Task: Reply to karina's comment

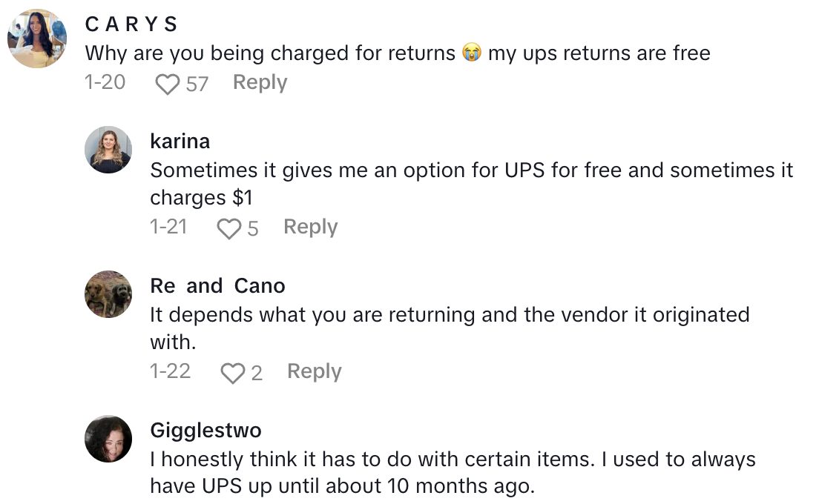Action: tap(310, 227)
